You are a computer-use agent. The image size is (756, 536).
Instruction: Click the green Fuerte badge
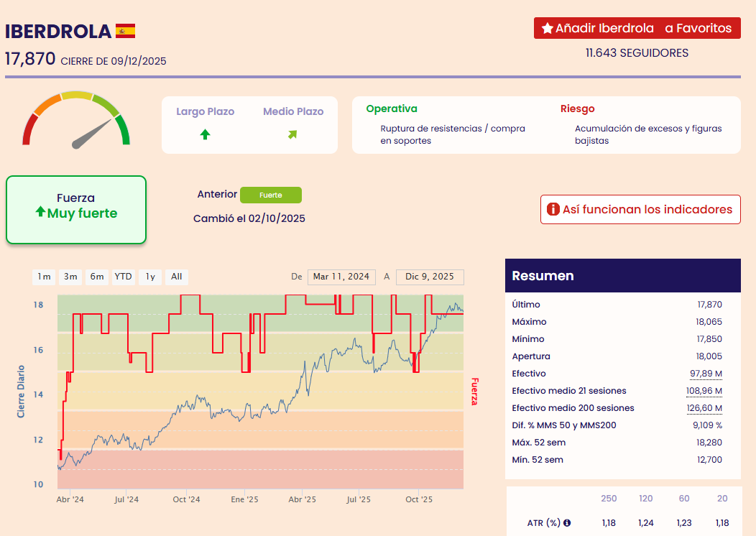click(270, 195)
